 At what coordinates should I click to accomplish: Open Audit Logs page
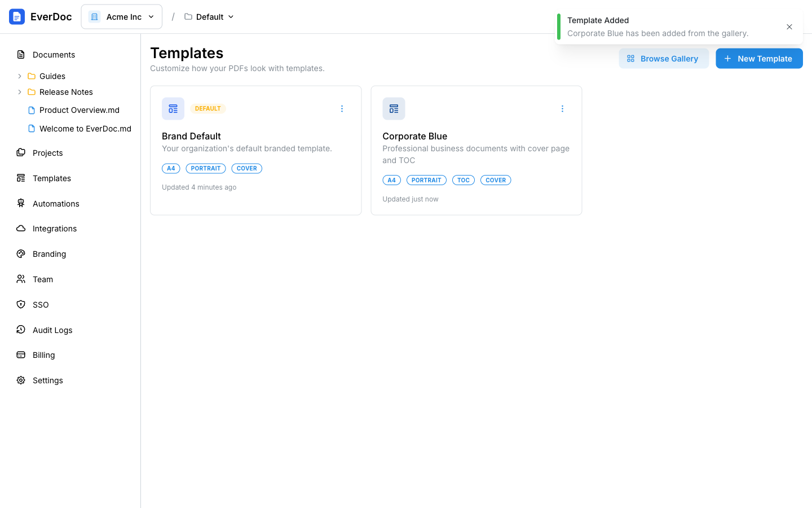[52, 330]
